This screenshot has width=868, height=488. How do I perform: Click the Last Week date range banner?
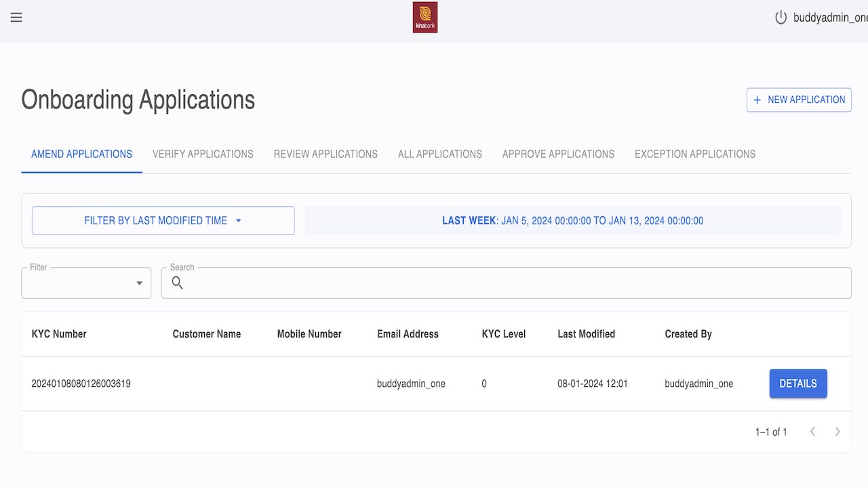coord(572,221)
